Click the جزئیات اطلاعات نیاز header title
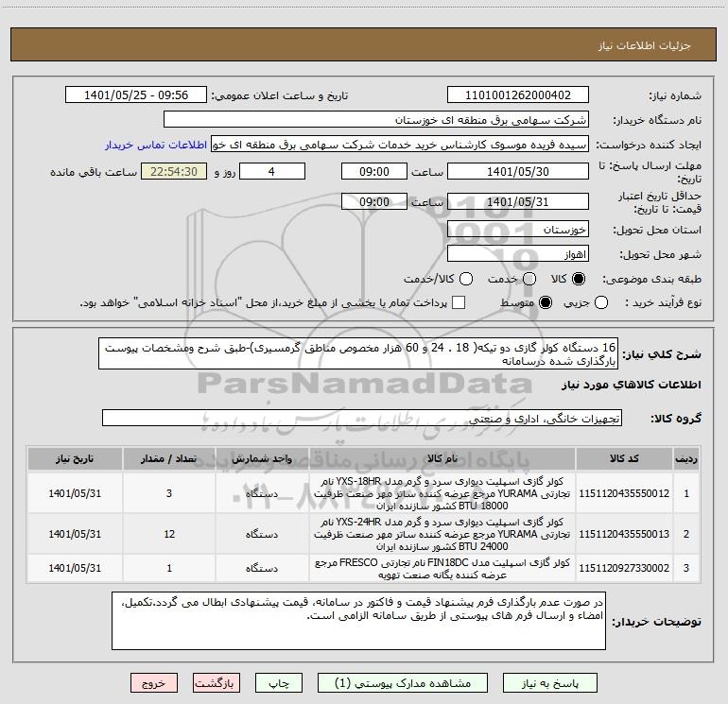Image resolution: width=728 pixels, height=704 pixels. click(x=645, y=45)
